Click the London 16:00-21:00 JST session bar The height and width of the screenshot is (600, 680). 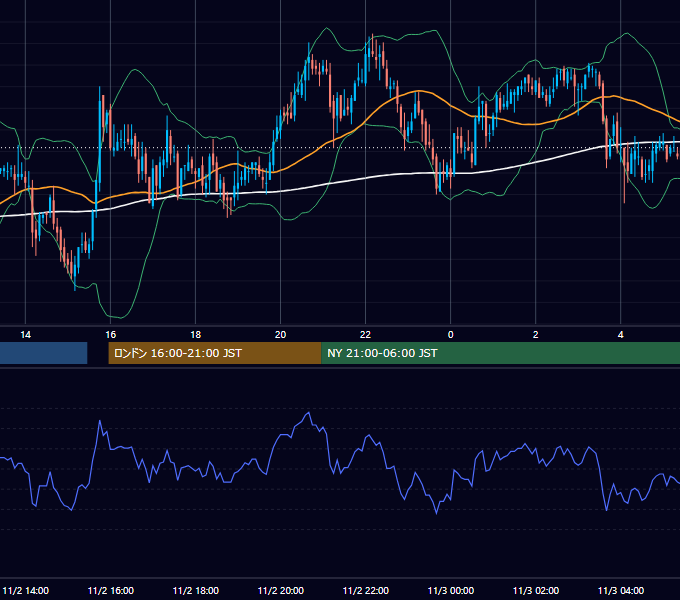coord(215,353)
